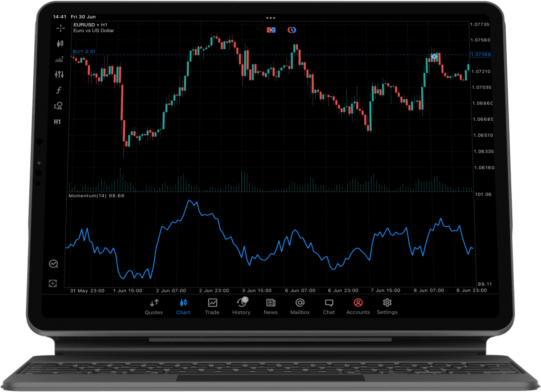Open the Trade tab
Screen dimensions: 541x392
(212, 307)
